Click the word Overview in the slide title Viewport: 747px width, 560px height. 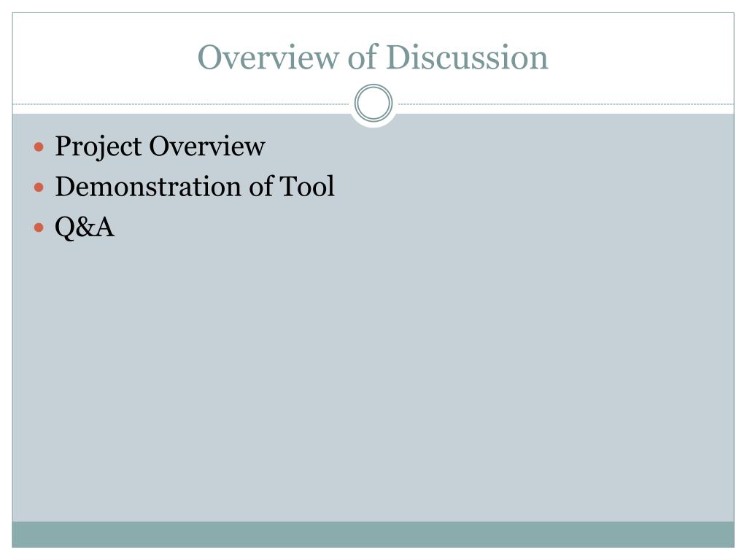[268, 57]
